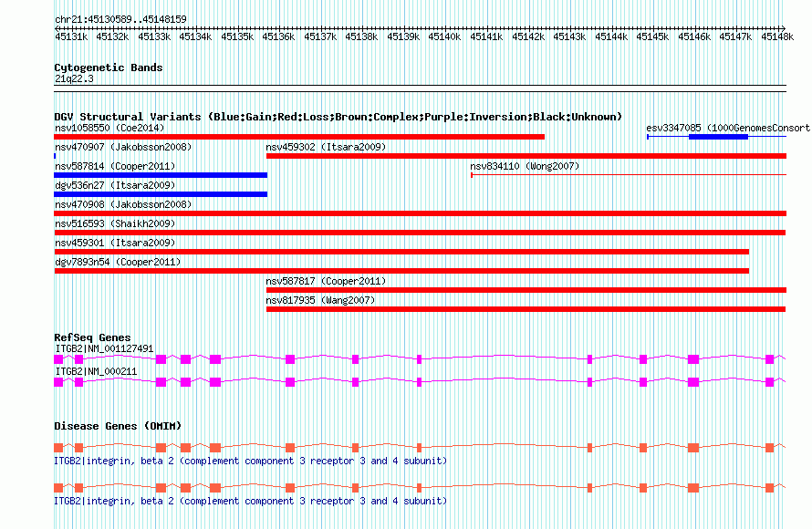Click the 45133k ruler position
Viewport: 812px width, 529px height.
(x=154, y=36)
